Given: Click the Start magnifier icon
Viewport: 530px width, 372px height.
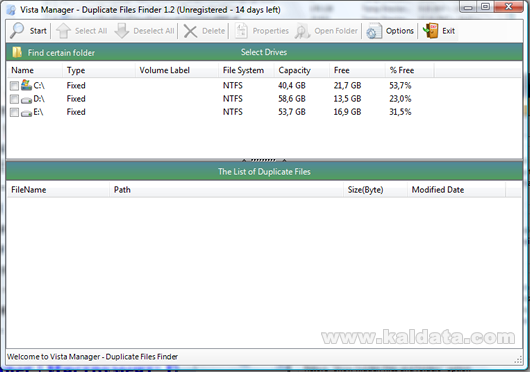Looking at the screenshot, I should (x=17, y=31).
